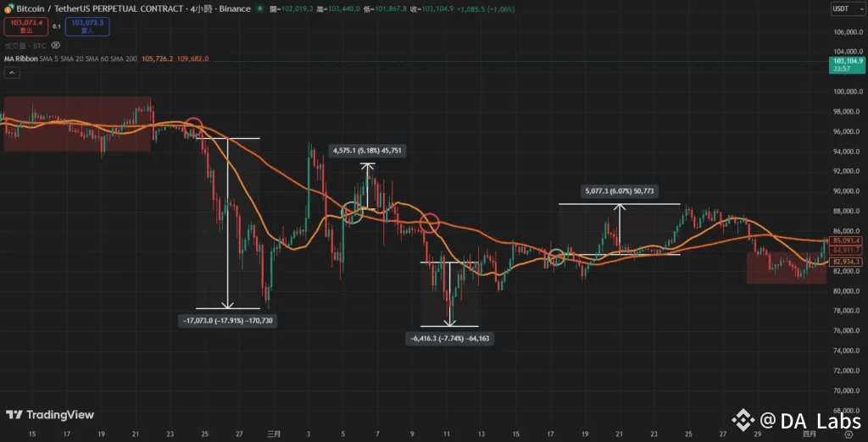Click the 80,000.0 price axis label
The width and height of the screenshot is (868, 442).
(847, 291)
